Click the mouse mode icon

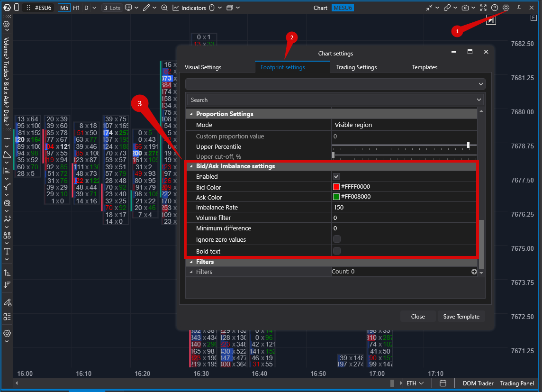(x=212, y=8)
